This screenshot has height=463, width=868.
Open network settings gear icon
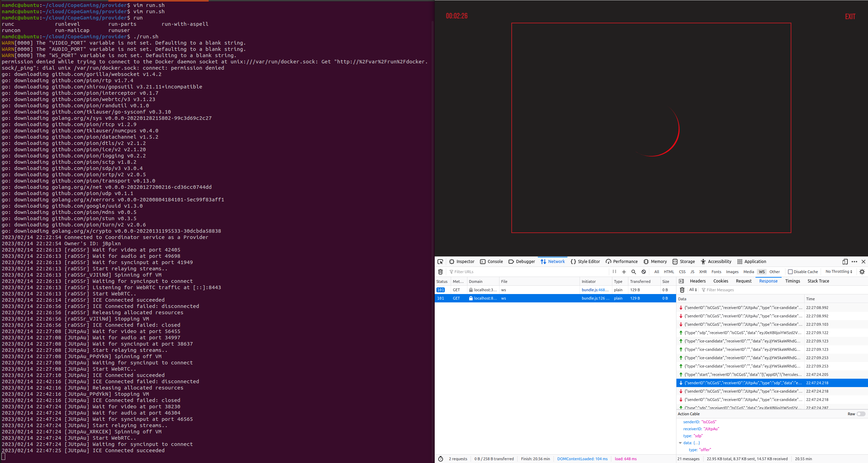[x=862, y=272]
